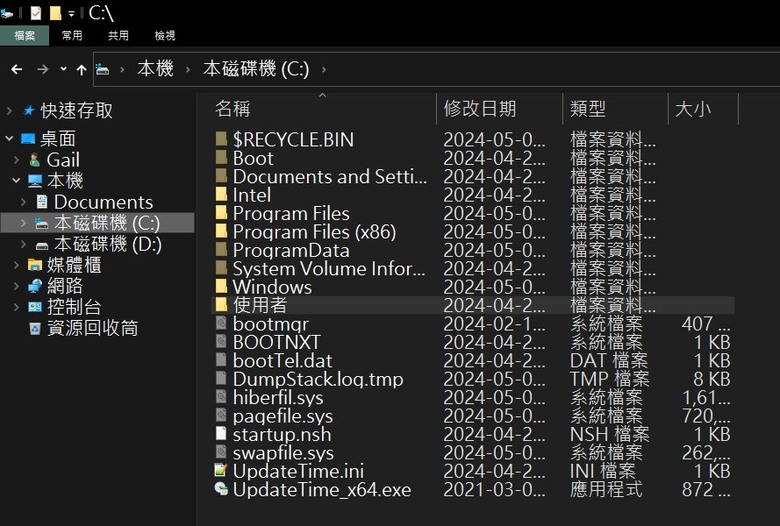Select the Documents and Setti... folder name
The width and height of the screenshot is (780, 526).
click(x=330, y=177)
